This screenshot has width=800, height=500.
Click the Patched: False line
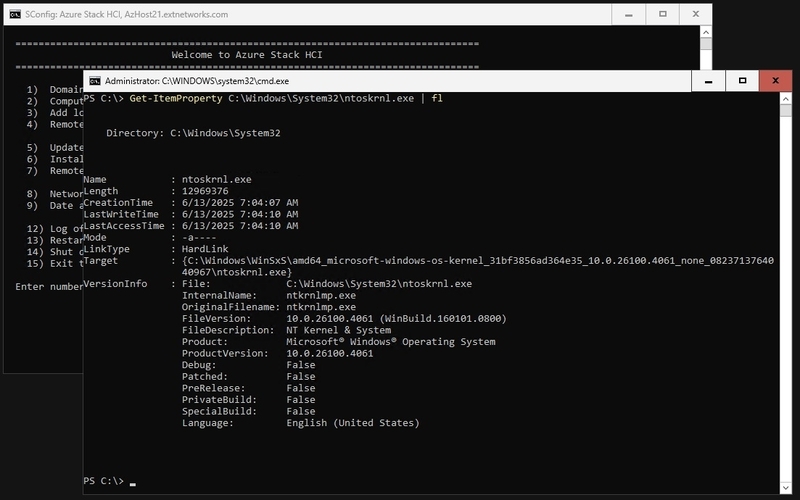[x=248, y=377]
